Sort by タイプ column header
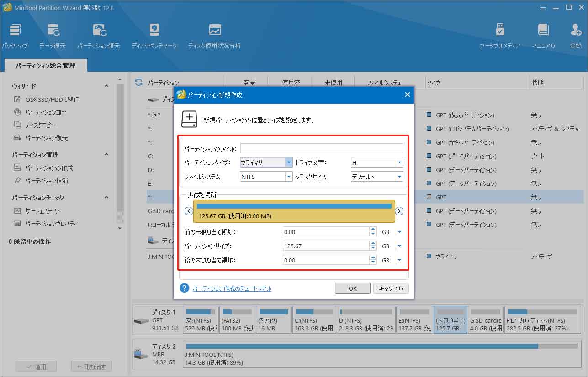 click(x=434, y=83)
